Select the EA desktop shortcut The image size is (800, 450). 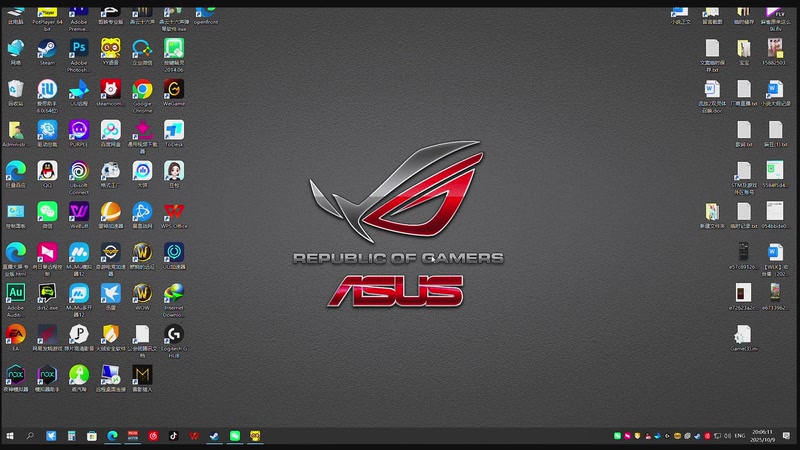pos(15,337)
